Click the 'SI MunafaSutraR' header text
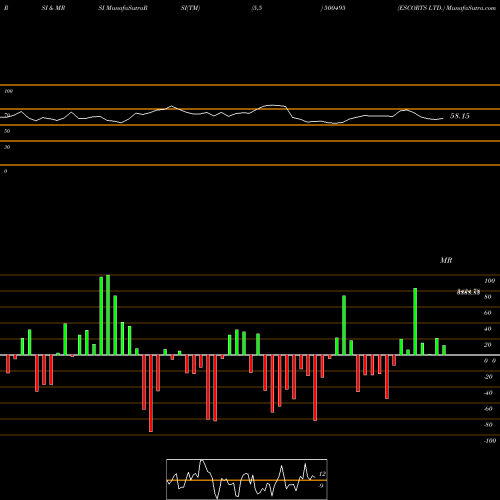The image size is (500, 500). coord(123,8)
